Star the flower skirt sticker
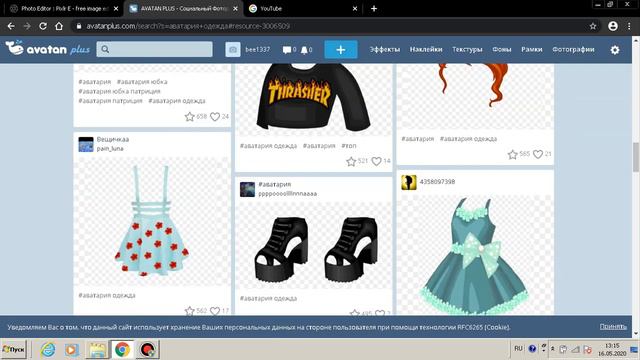This screenshot has height=360, width=640. [189, 311]
